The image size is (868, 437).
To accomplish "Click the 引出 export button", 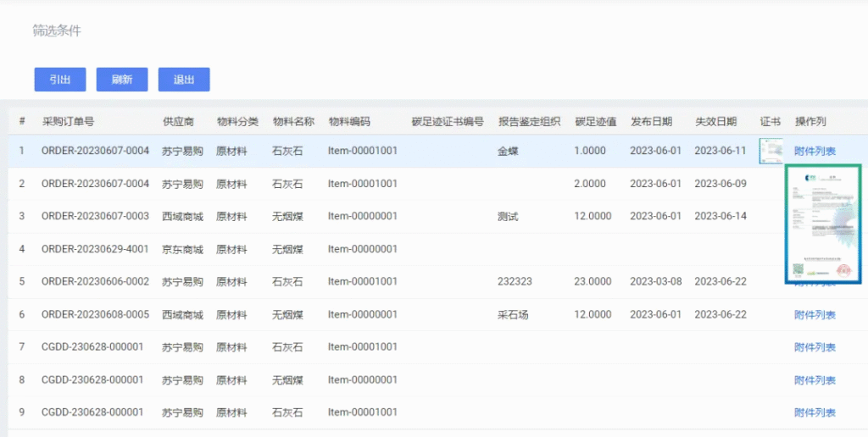I will [59, 80].
